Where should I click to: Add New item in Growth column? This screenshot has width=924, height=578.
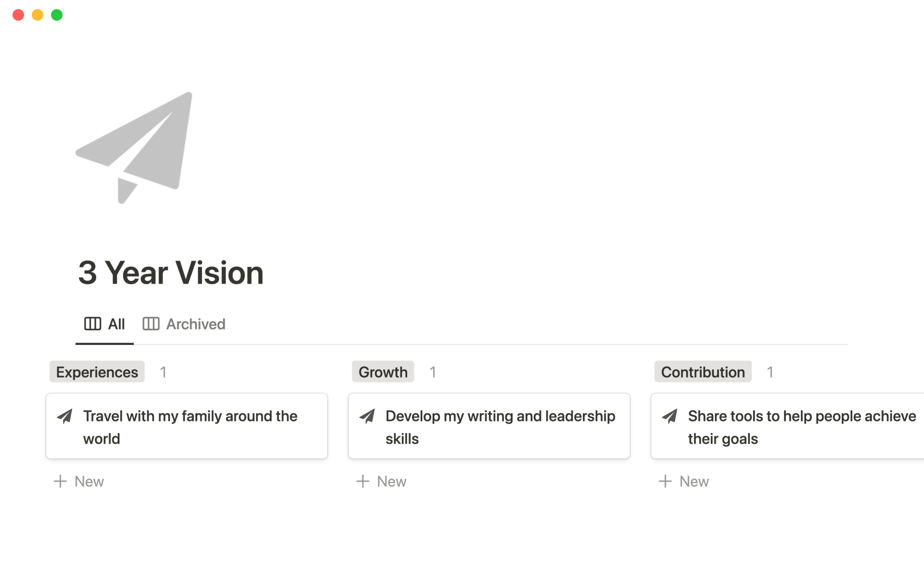click(x=391, y=481)
